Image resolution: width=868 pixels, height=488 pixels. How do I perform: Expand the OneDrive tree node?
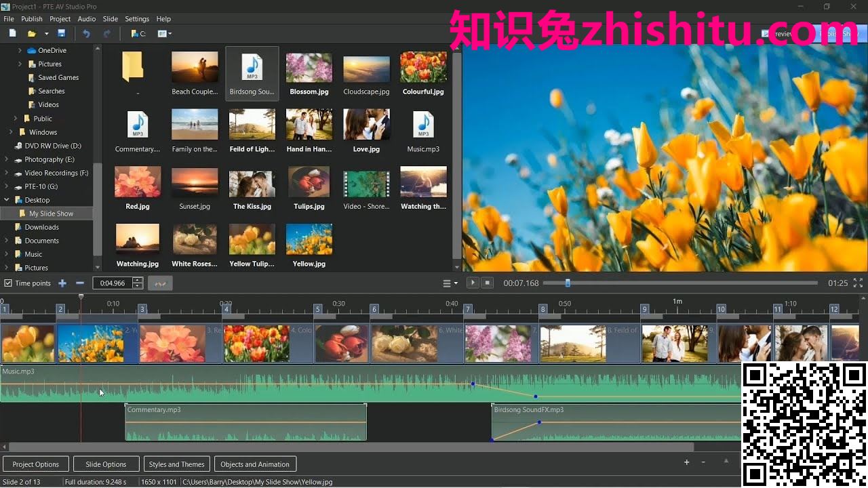(20, 50)
